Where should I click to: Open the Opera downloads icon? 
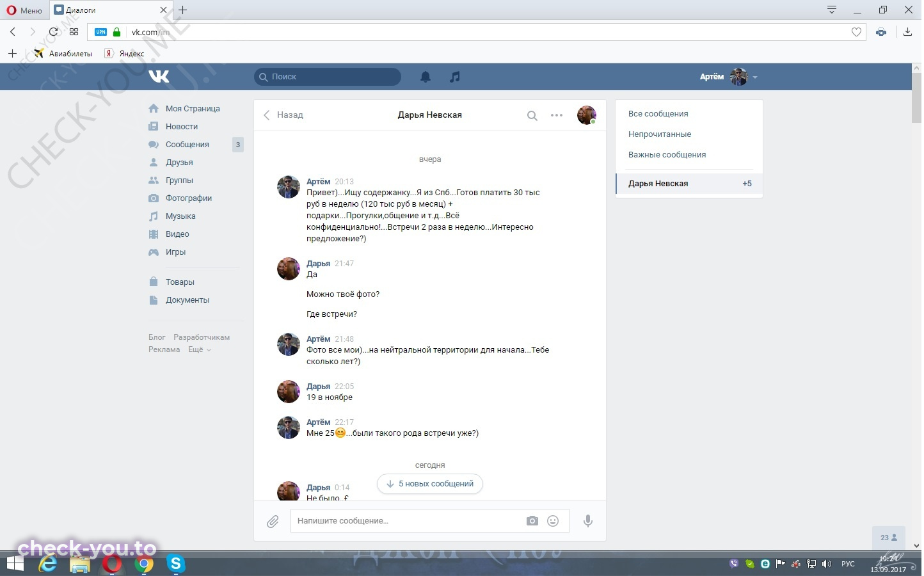(907, 32)
